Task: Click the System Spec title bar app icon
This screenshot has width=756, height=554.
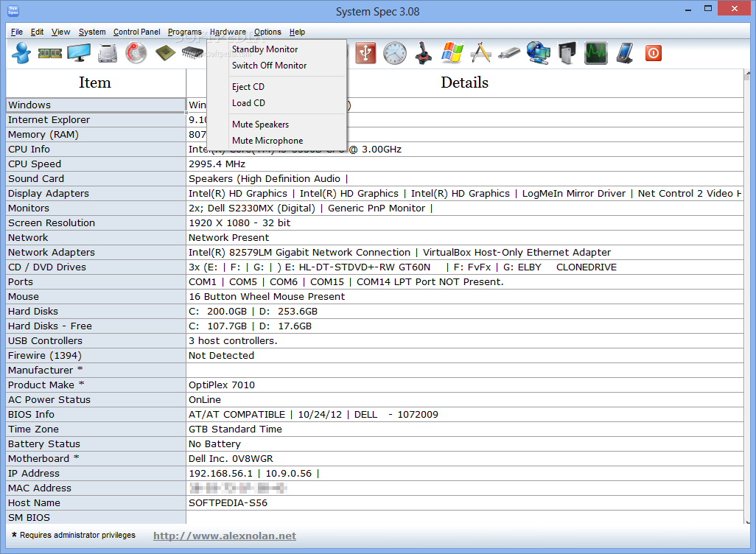Action: tap(13, 10)
